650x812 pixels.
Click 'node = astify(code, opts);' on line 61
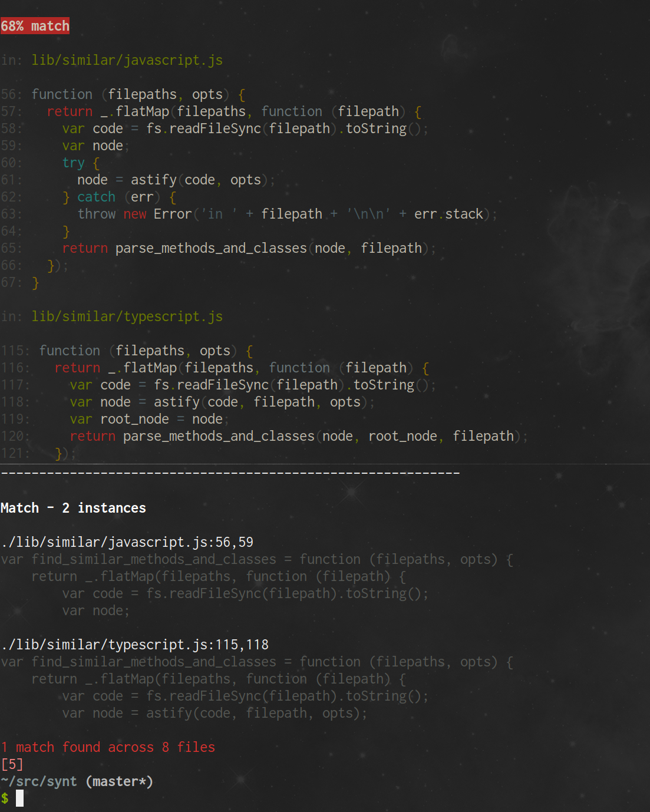click(x=176, y=180)
